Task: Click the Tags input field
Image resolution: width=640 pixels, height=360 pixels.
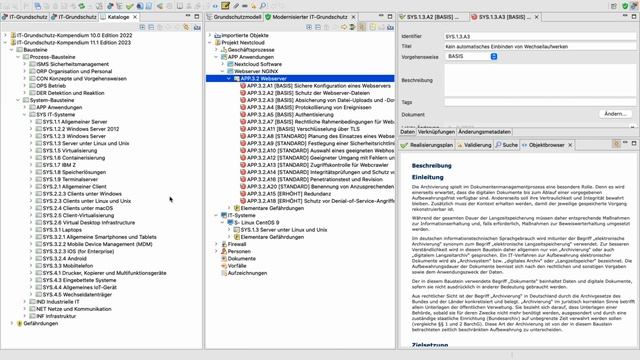Action: coord(540,102)
